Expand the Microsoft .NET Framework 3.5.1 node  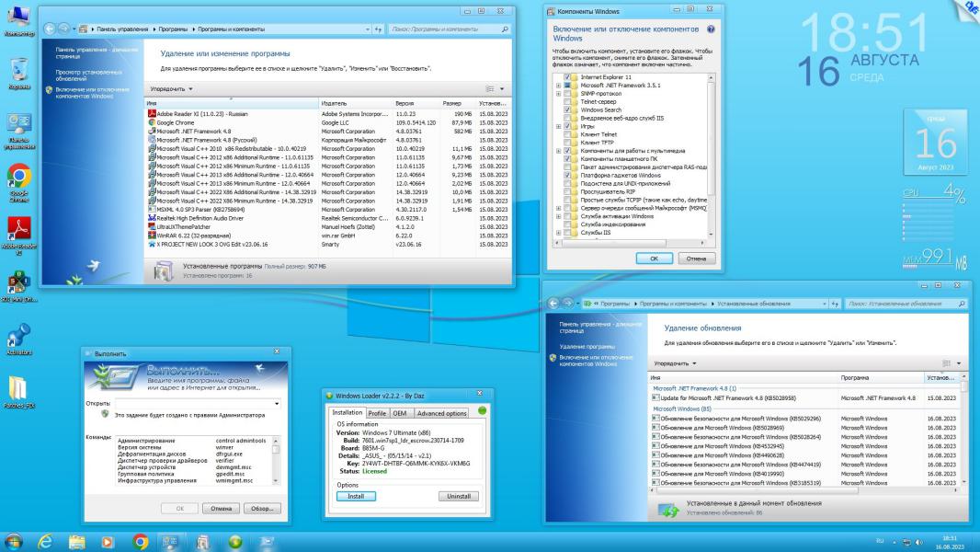(558, 85)
